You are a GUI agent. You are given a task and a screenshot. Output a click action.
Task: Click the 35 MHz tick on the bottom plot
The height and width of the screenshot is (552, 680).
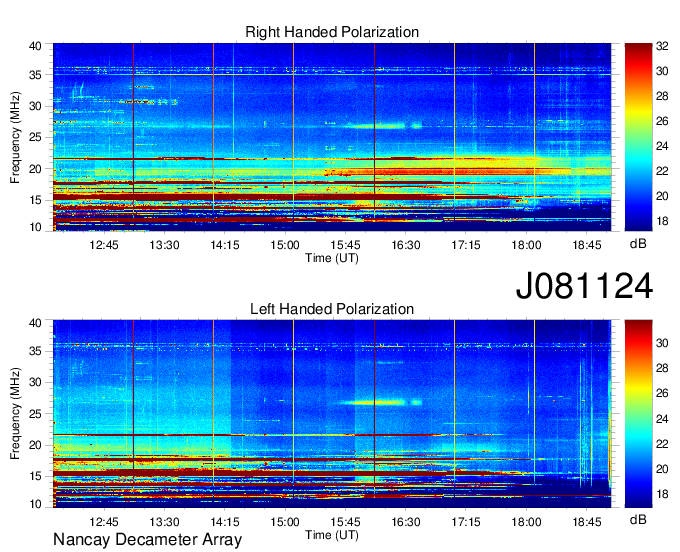pyautogui.click(x=36, y=351)
